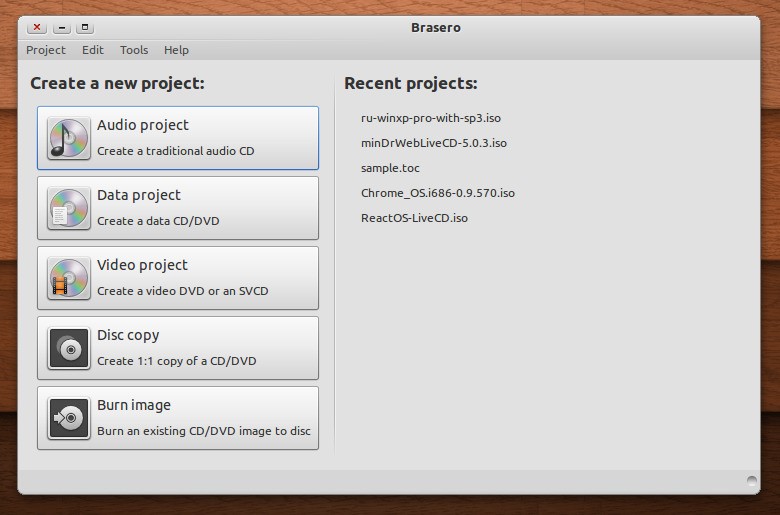Start a video DVD or SVCD project
Screen dimensions: 780x515
pyautogui.click(x=178, y=278)
